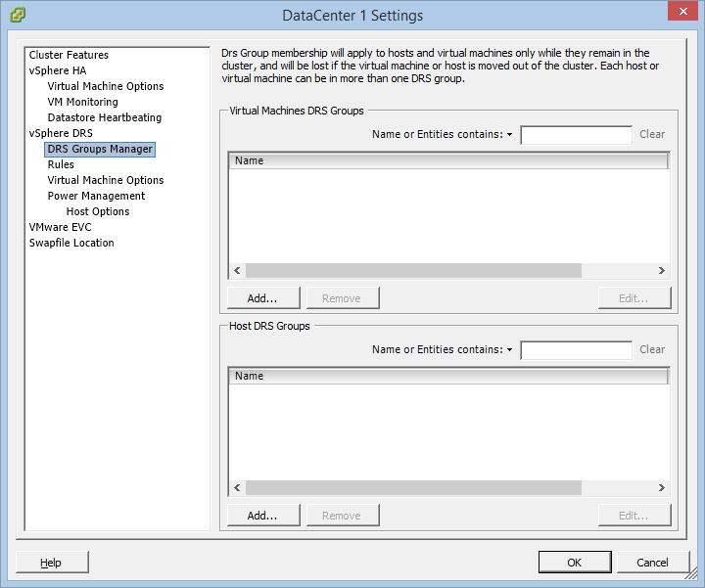This screenshot has height=588, width=705.
Task: Open Power Management settings
Action: 96,196
